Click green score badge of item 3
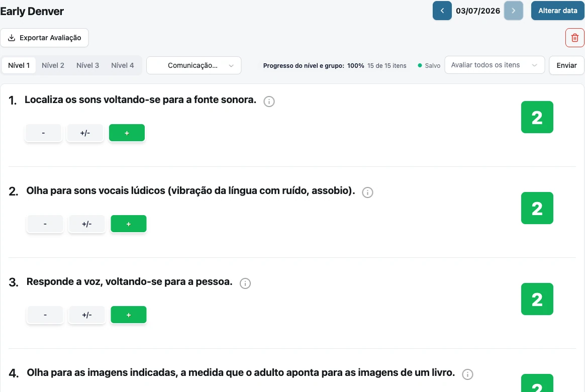 (x=537, y=299)
